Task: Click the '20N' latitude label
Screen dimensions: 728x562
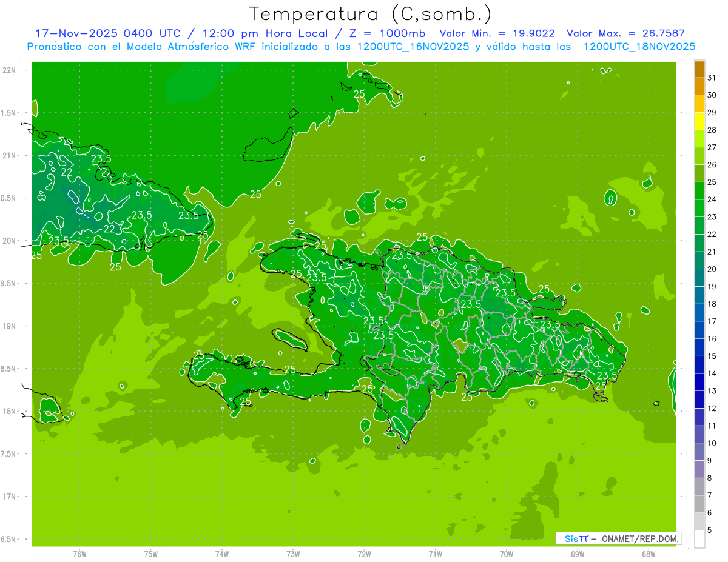Action: tap(9, 241)
